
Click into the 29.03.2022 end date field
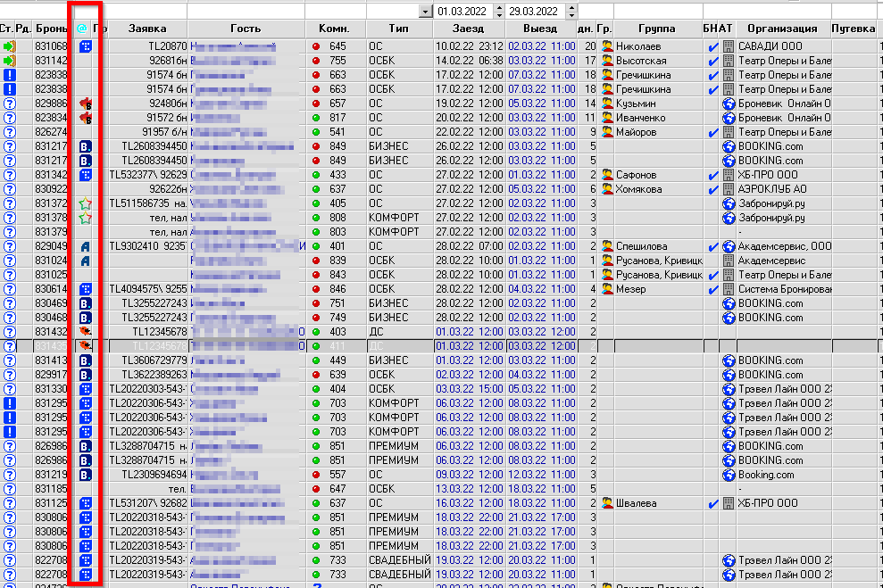click(533, 12)
